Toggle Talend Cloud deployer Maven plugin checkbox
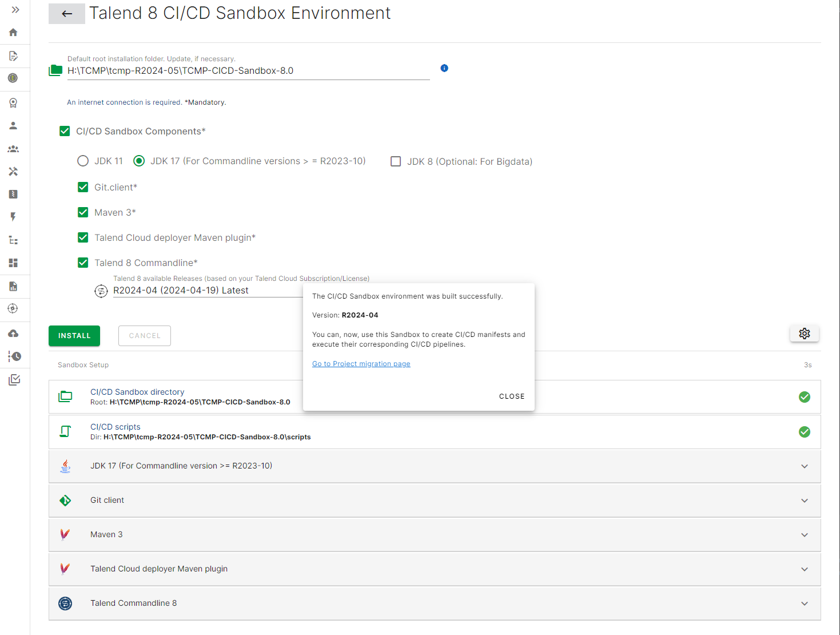 (x=83, y=237)
